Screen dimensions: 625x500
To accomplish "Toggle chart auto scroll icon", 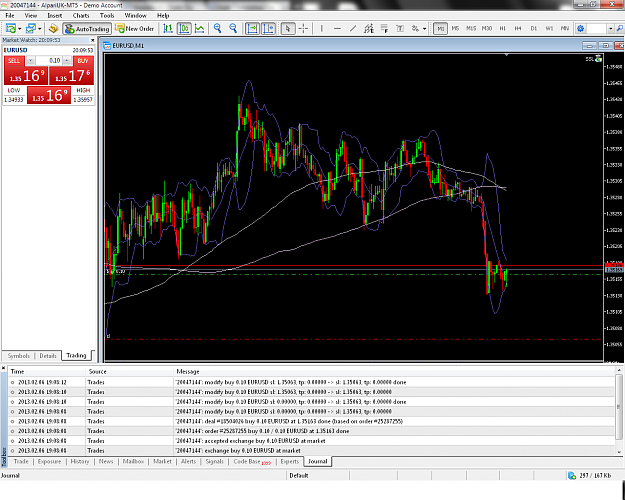I will coord(252,29).
